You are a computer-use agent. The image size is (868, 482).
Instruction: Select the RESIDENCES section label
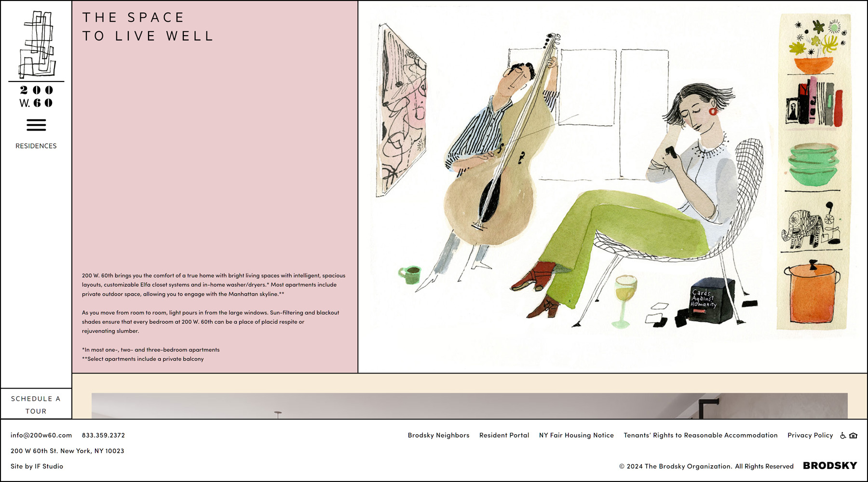click(36, 146)
